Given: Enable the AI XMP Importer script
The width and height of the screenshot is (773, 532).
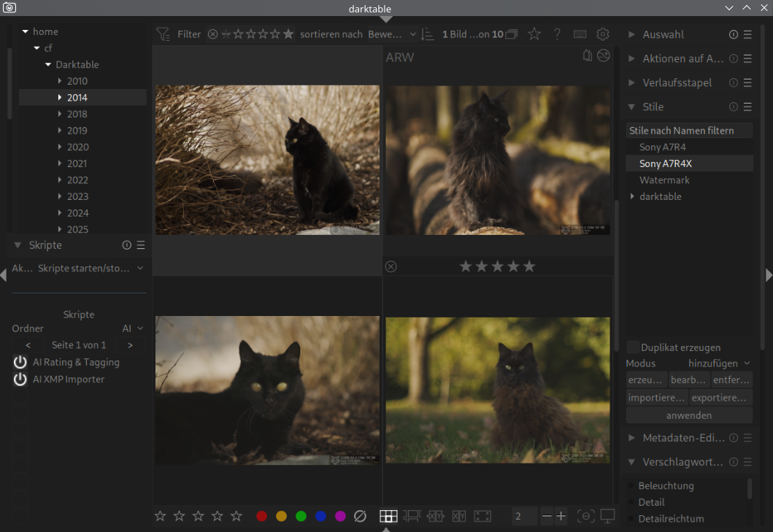Looking at the screenshot, I should tap(20, 379).
